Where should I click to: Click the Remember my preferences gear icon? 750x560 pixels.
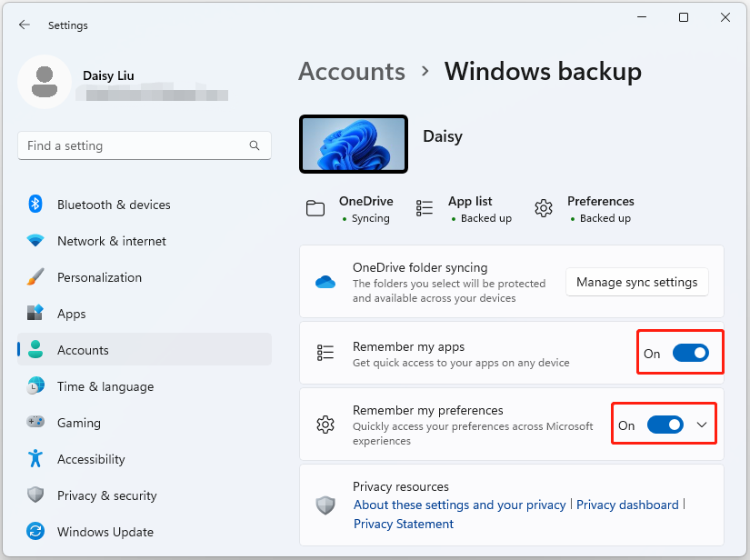[x=325, y=425]
